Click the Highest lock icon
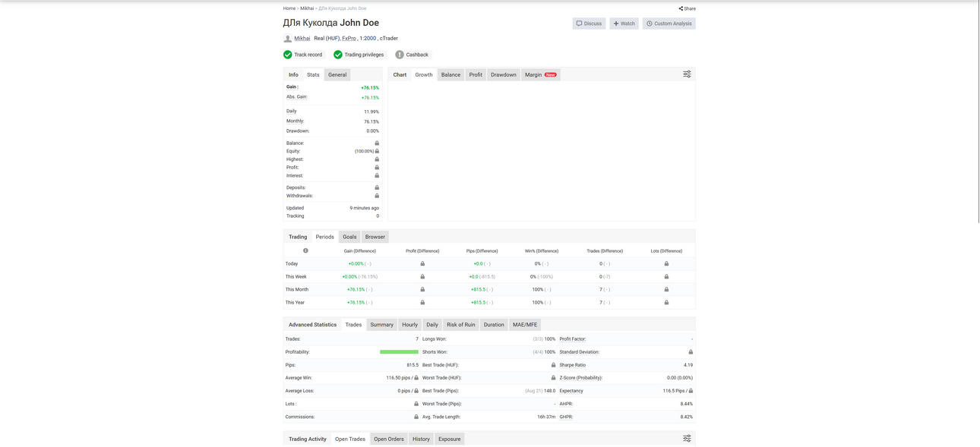Screen dimensions: 980x447 point(377,159)
